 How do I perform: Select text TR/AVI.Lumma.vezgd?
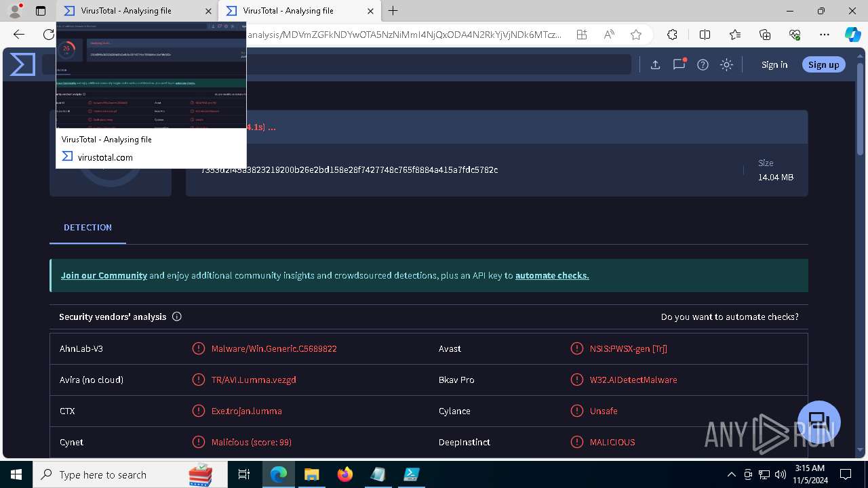254,380
